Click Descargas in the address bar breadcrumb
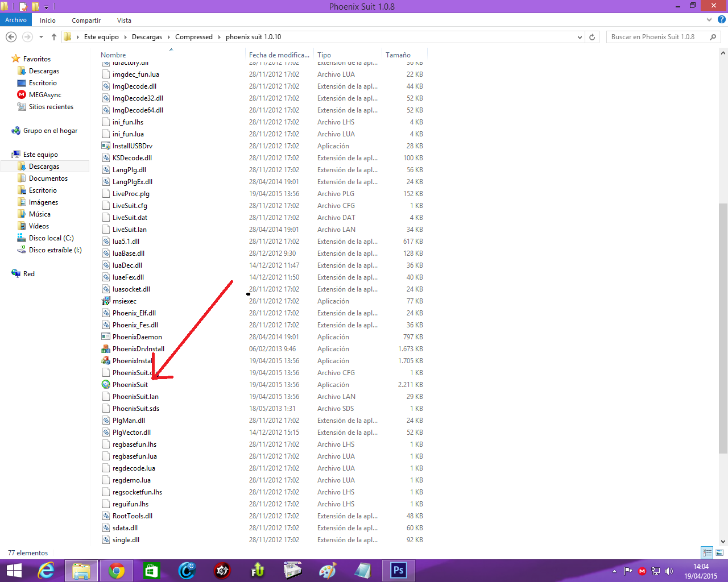This screenshot has width=728, height=582. pyautogui.click(x=147, y=37)
